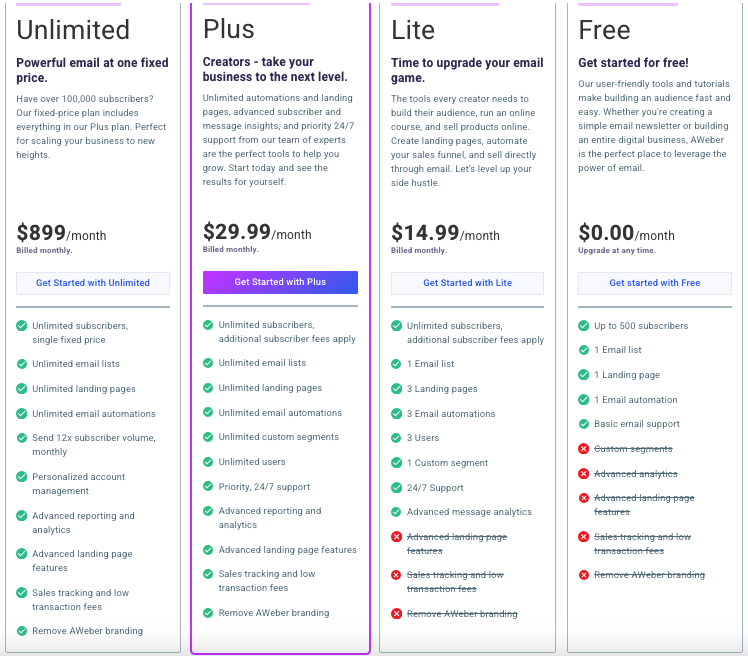Choose Get started with Free
The width and height of the screenshot is (748, 656).
coord(654,283)
